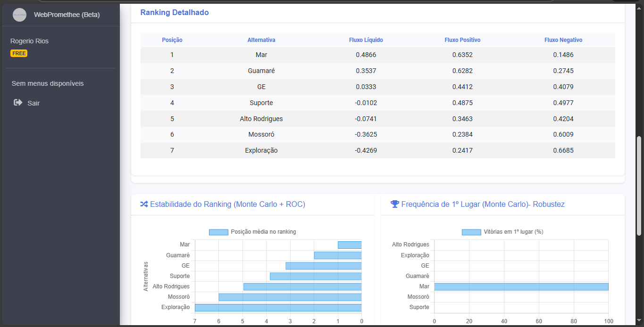Click the Posição column header

172,40
